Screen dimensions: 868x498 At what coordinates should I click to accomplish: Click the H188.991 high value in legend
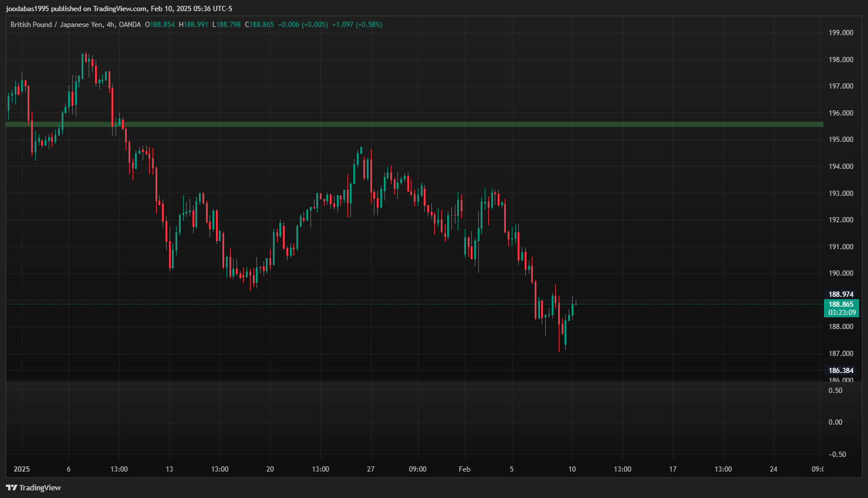[x=193, y=25]
